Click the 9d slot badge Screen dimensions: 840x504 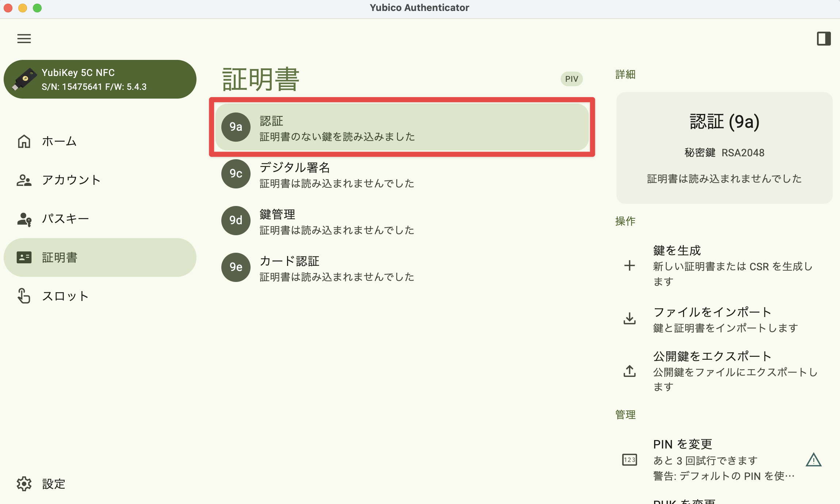coord(236,220)
